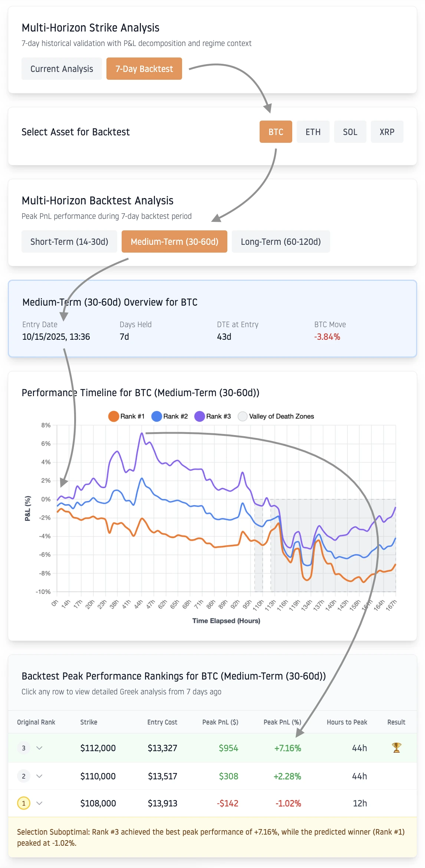Switch to the Long-Term (60-120d) horizon
The height and width of the screenshot is (868, 425).
coord(281,241)
